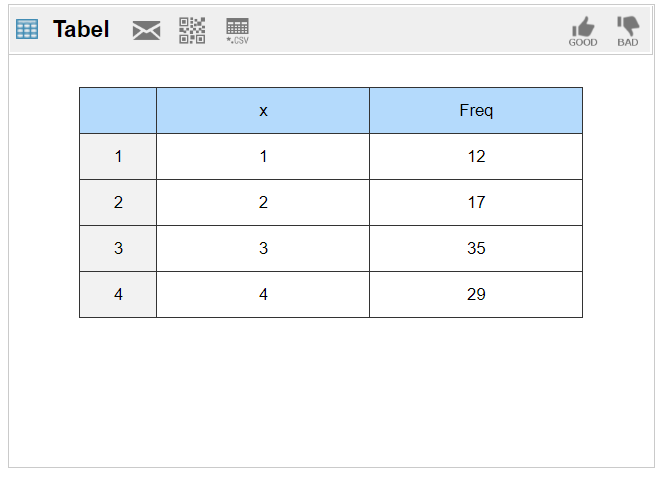Select the row number 2 header cell
Viewport: 670px width, 480px height.
tap(118, 203)
